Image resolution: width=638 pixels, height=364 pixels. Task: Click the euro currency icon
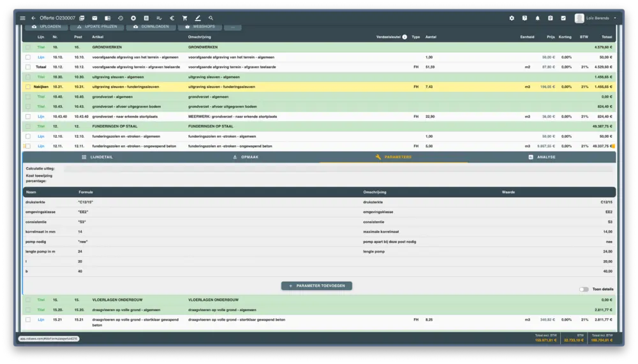coord(172,18)
